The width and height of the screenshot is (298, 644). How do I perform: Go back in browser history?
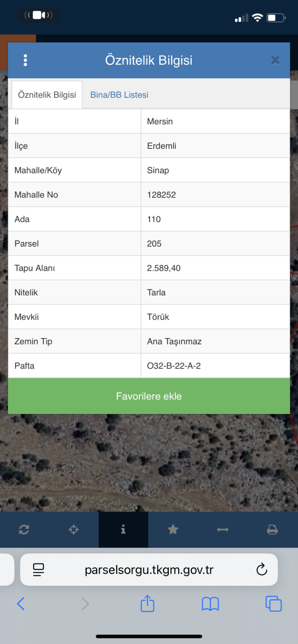[x=21, y=603]
